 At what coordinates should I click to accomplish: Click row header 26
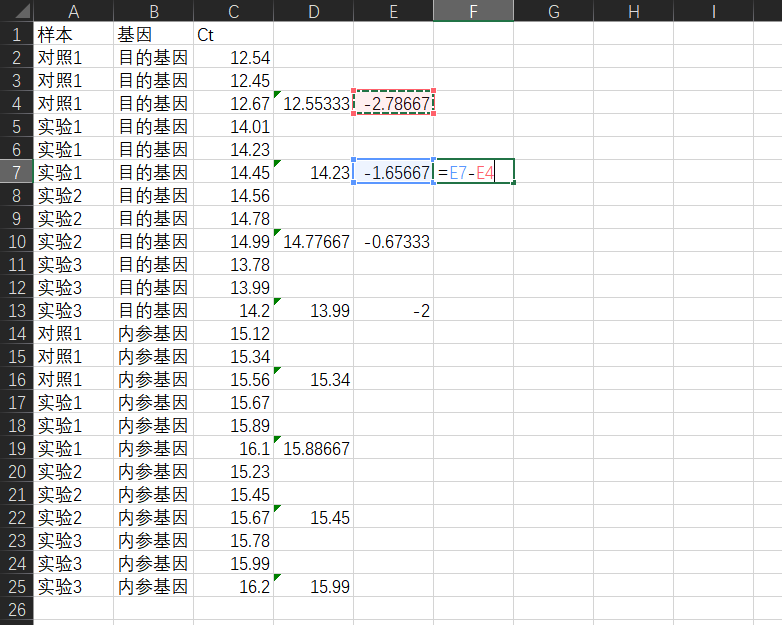pos(16,609)
